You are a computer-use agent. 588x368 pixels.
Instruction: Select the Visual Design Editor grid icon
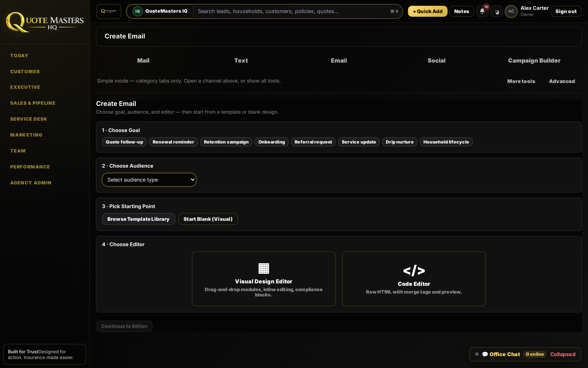click(x=264, y=268)
